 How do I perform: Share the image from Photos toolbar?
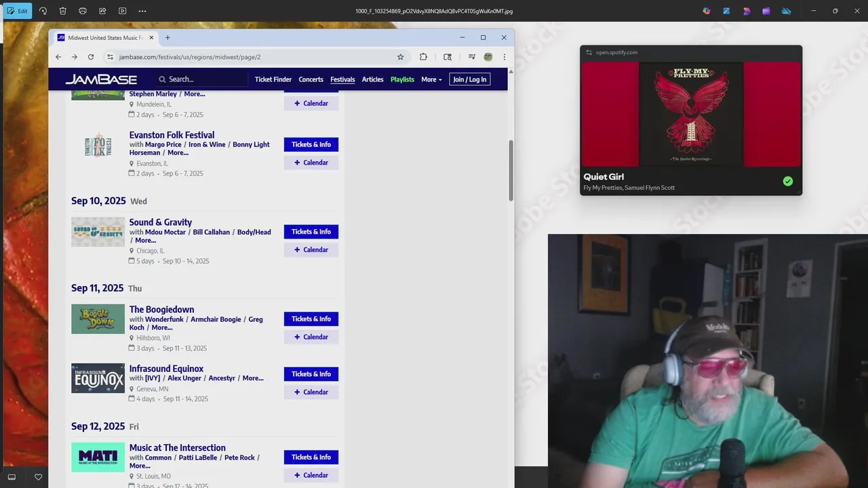coord(102,11)
